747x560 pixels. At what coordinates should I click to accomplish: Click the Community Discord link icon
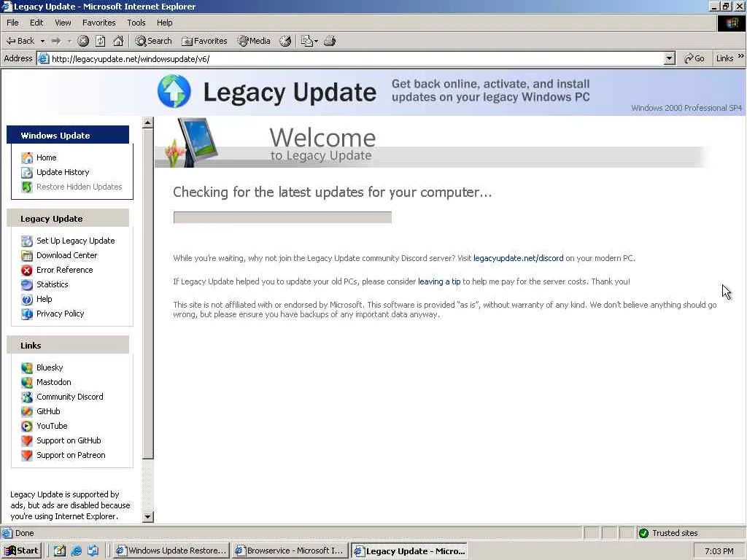(27, 397)
